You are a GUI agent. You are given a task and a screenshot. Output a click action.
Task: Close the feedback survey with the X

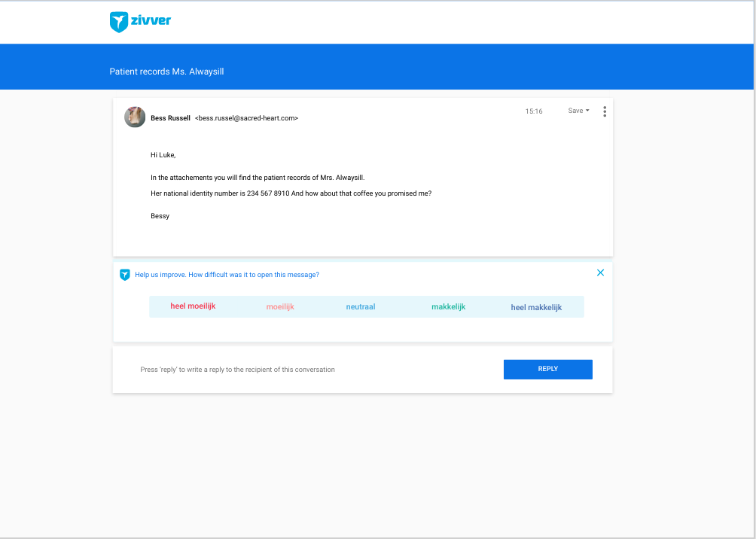point(600,273)
